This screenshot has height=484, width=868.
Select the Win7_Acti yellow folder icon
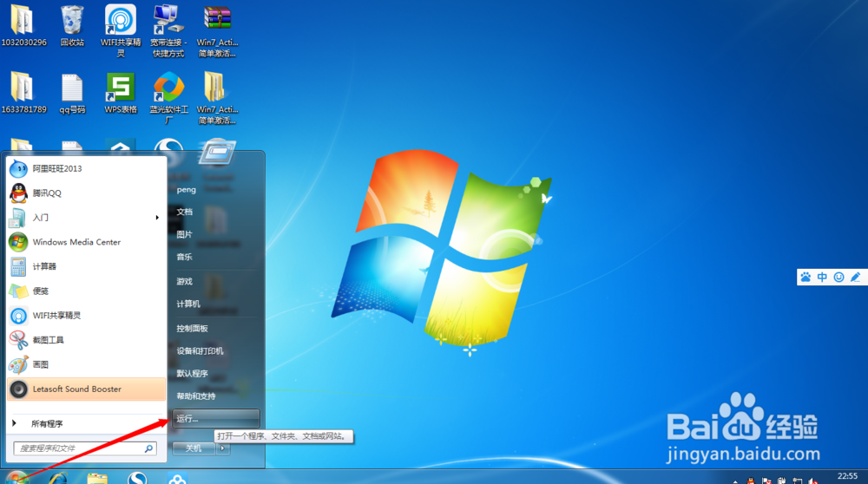(217, 98)
